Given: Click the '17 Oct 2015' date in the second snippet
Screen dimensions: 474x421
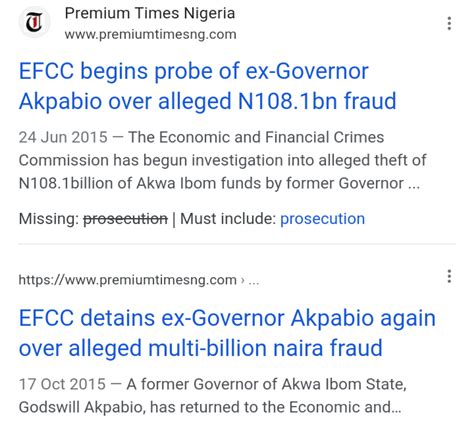Looking at the screenshot, I should pyautogui.click(x=62, y=384).
